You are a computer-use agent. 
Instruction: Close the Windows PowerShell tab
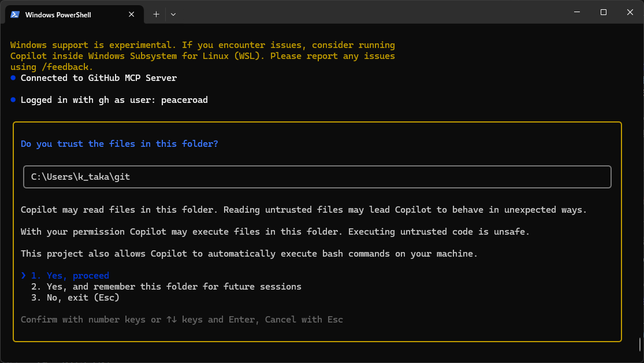click(132, 14)
